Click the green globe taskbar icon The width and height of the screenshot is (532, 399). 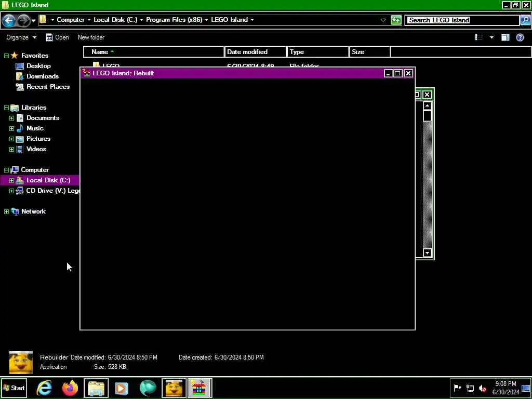(148, 388)
